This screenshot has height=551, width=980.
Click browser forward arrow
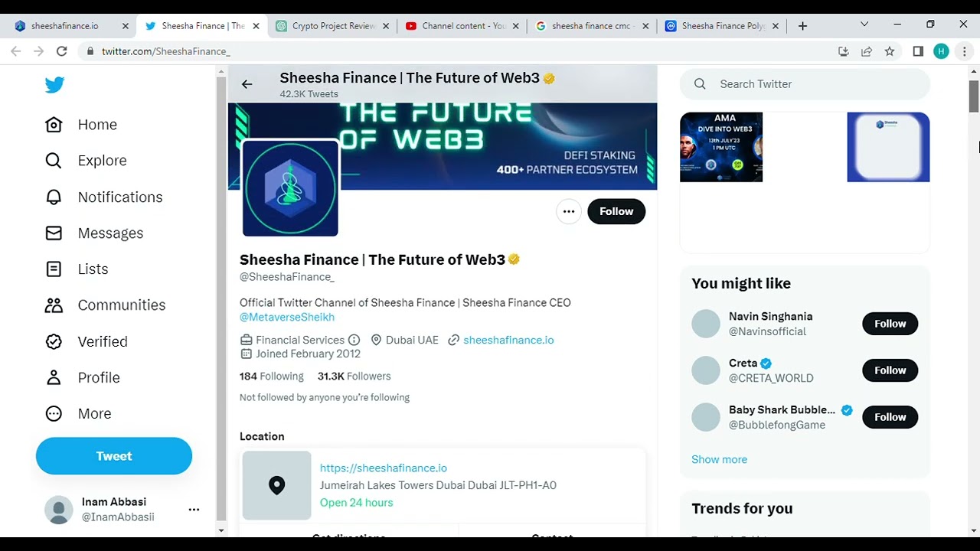click(x=38, y=51)
